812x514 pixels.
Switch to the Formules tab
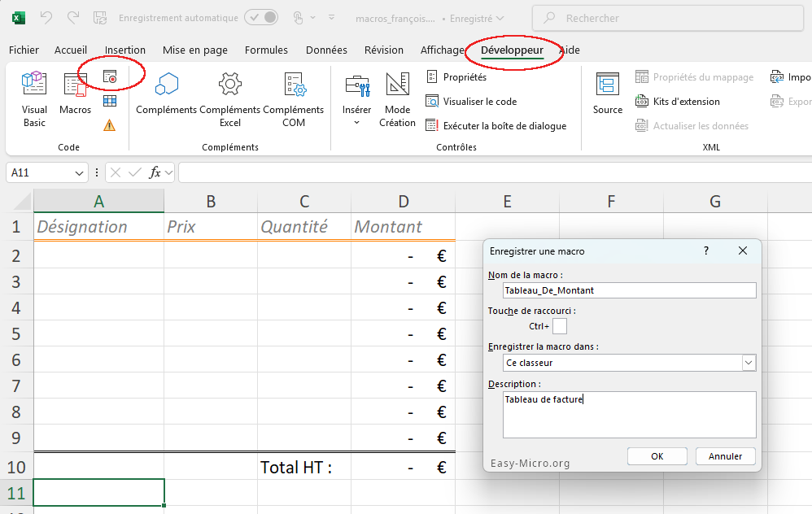pos(266,50)
